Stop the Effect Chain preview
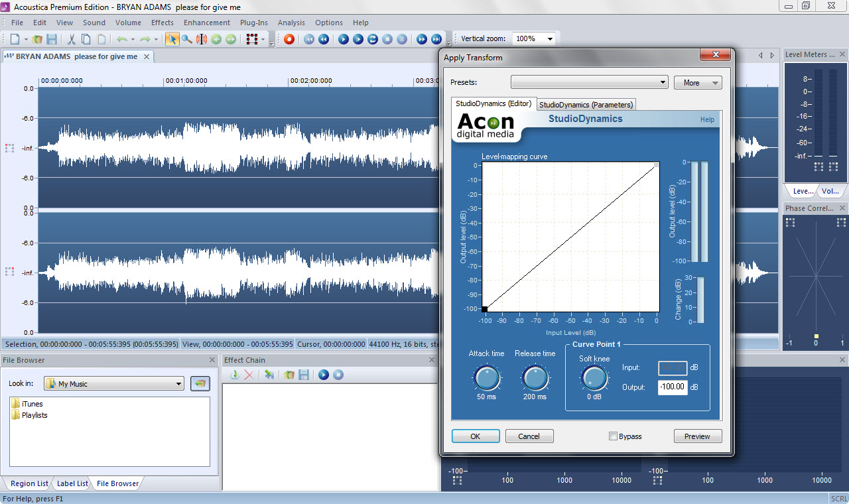This screenshot has width=849, height=504. [x=338, y=375]
